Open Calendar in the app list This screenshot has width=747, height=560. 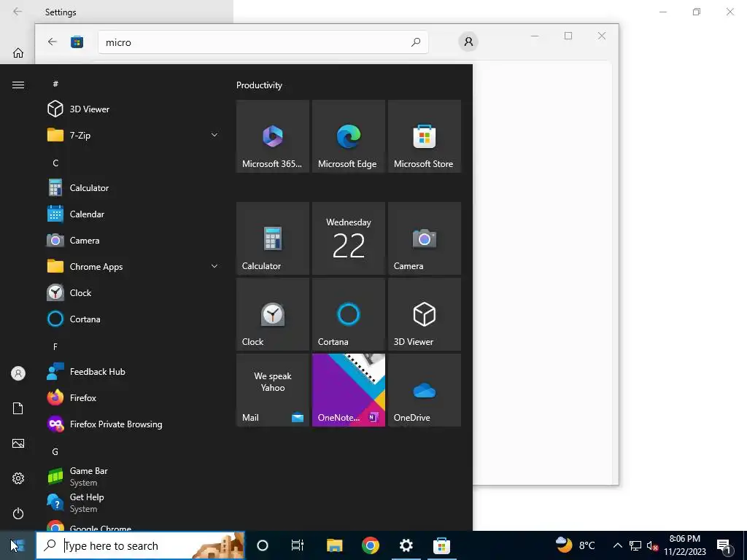133,214
